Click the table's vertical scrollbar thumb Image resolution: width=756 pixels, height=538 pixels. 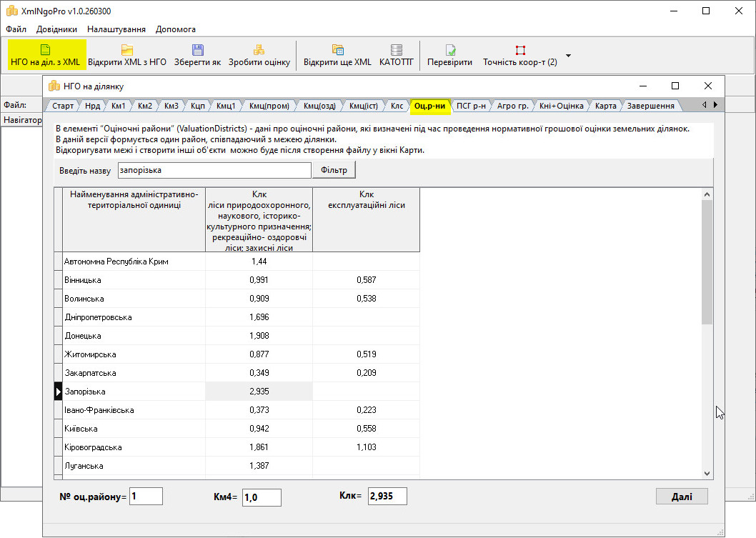coord(707,261)
